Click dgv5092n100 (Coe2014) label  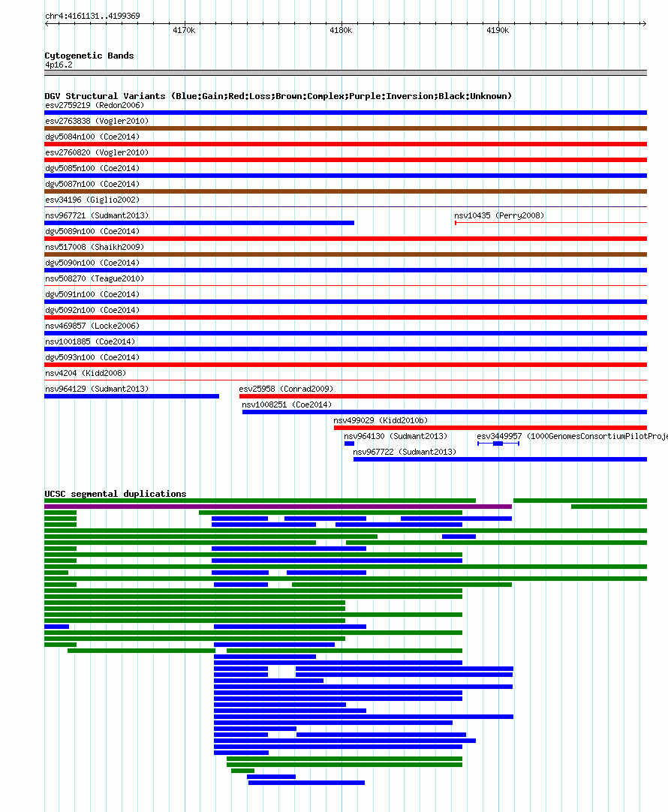pyautogui.click(x=92, y=310)
